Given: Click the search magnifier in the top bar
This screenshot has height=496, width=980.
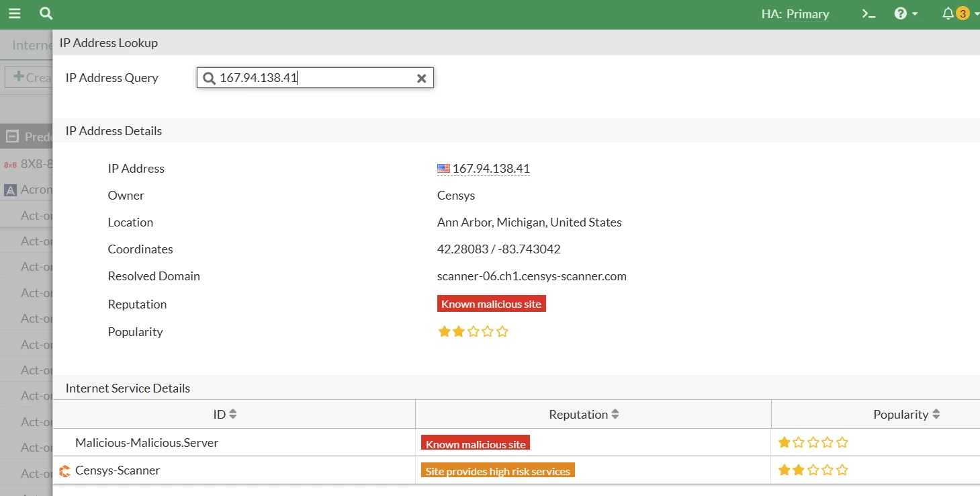Looking at the screenshot, I should tap(46, 13).
